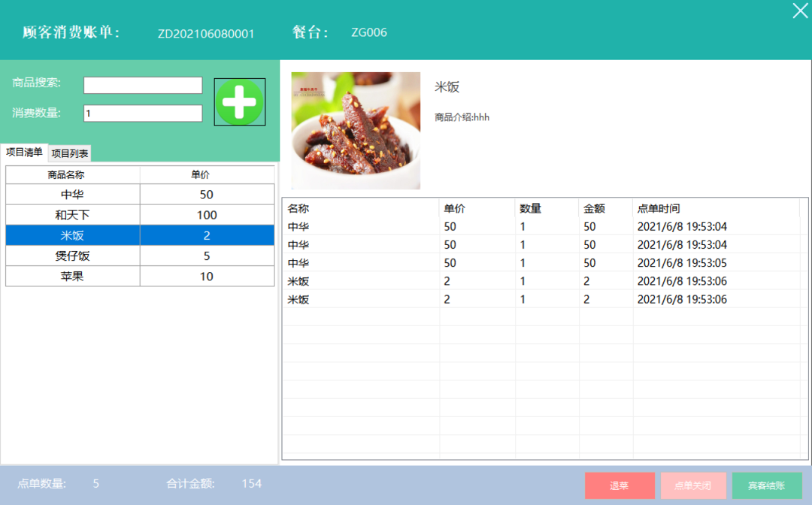Switch to the 项目清单 tab

point(24,153)
